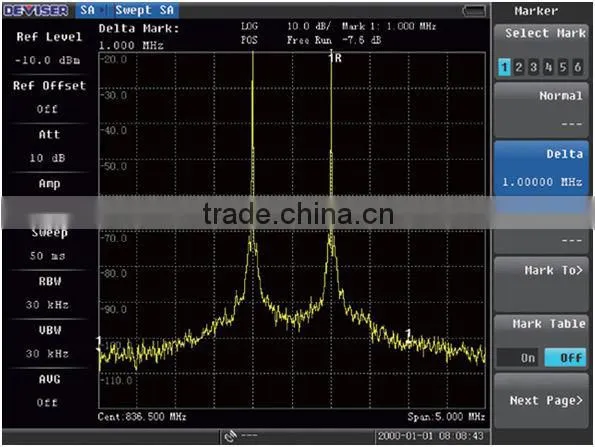The height and width of the screenshot is (447, 595).
Task: Select marker number 4
Action: (x=548, y=68)
